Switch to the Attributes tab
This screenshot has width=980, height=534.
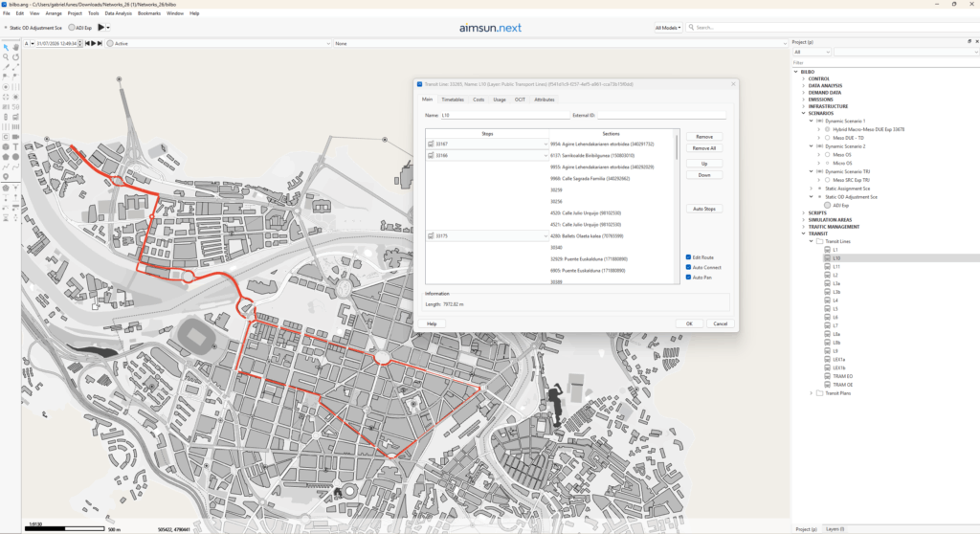(x=544, y=100)
